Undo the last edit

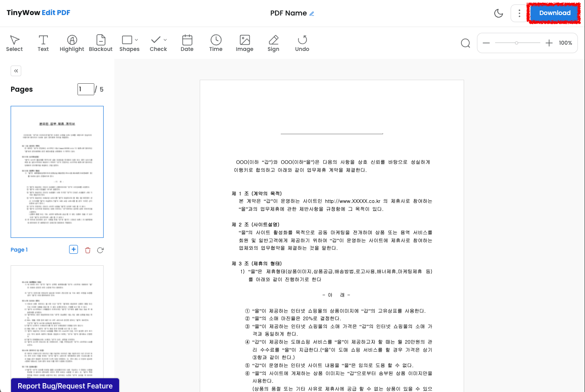tap(302, 43)
